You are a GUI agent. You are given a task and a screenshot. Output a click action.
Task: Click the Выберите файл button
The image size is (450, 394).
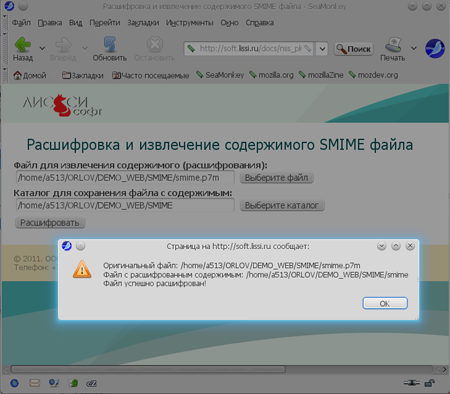pos(276,178)
